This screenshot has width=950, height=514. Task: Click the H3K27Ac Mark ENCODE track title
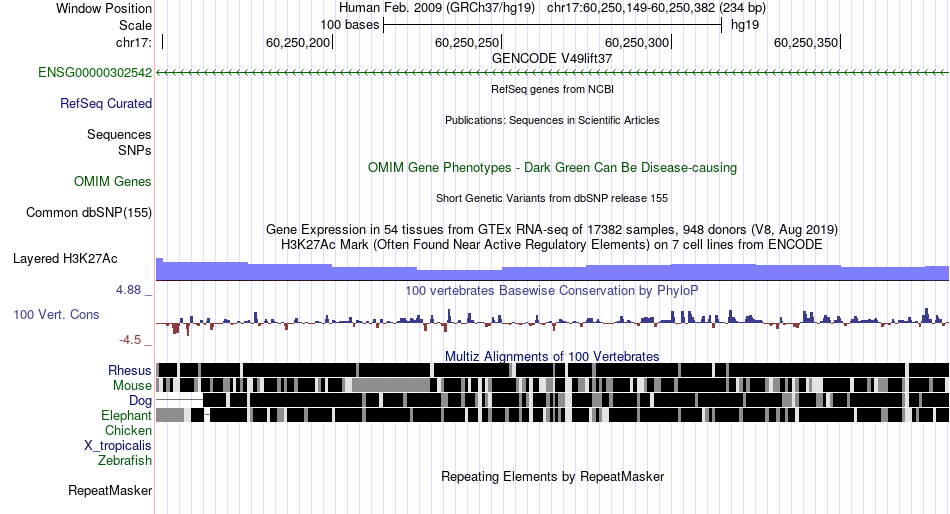tap(552, 245)
